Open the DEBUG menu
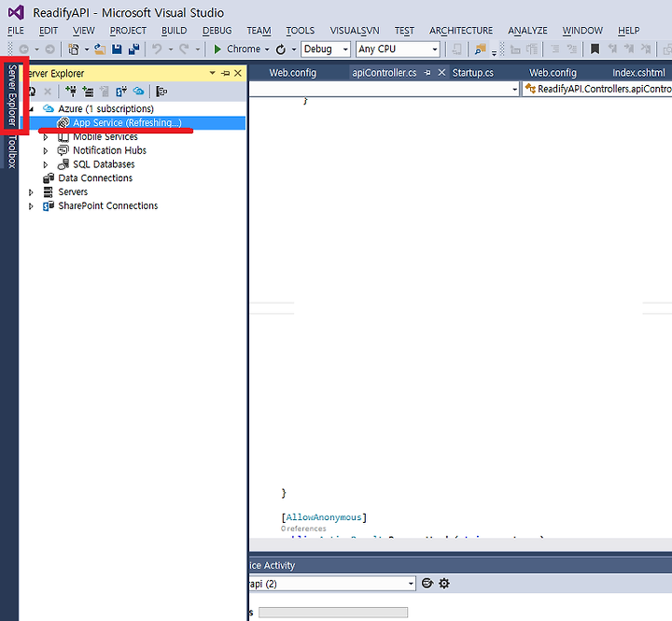Viewport: 672px width, 621px height. tap(217, 31)
